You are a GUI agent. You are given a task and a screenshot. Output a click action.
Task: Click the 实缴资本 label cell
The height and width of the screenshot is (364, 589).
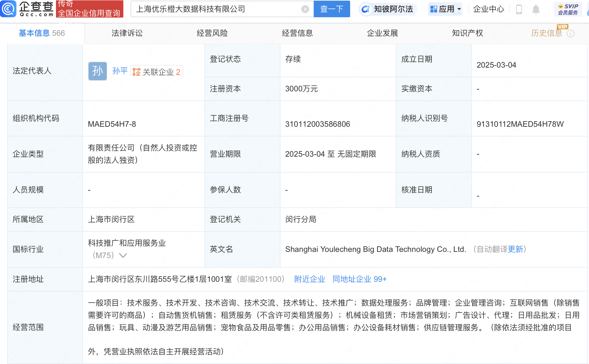433,89
